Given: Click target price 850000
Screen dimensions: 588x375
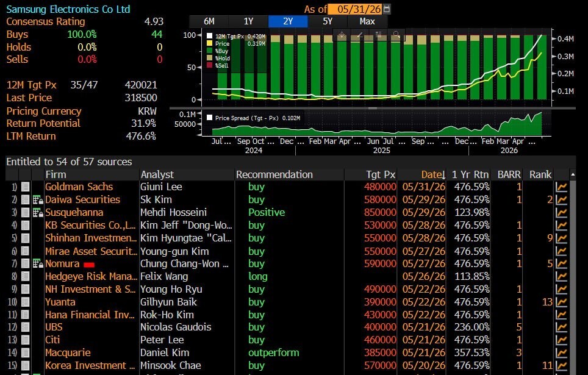Looking at the screenshot, I should (x=380, y=212).
